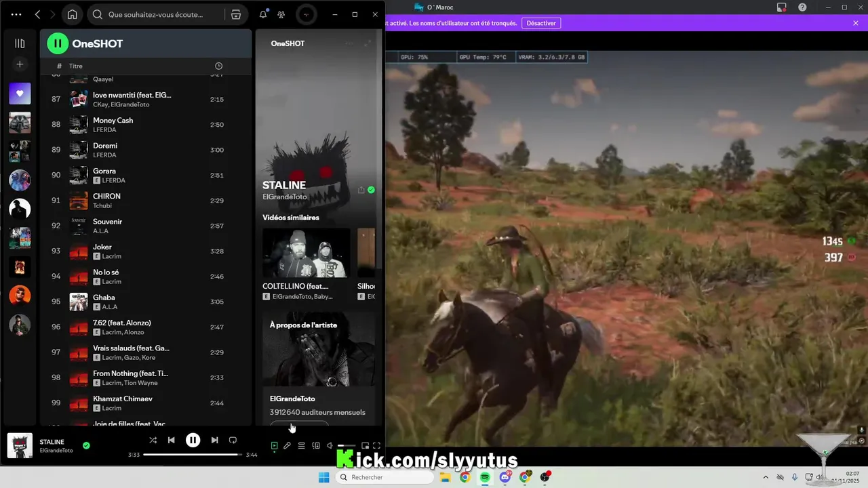
Task: Click screen record icon in O' Maroc window
Action: 782,7
